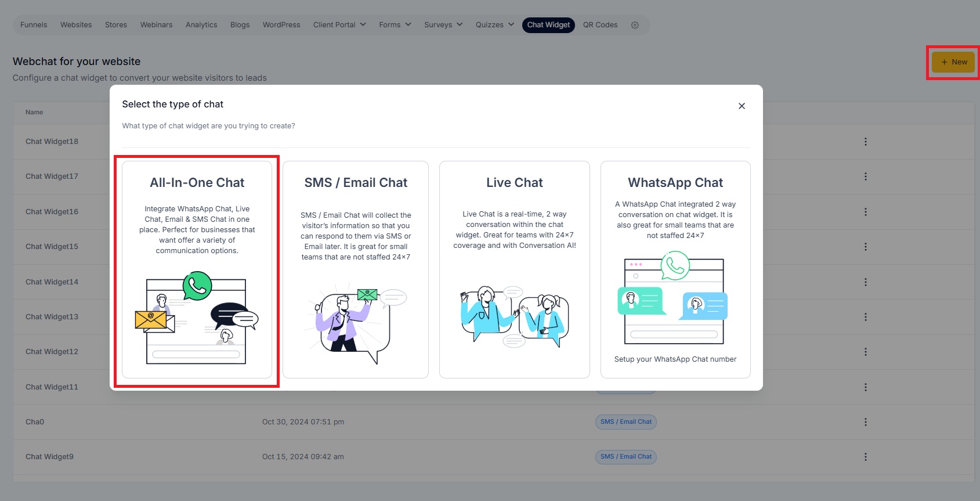Image resolution: width=980 pixels, height=501 pixels.
Task: Open the Blogs tab
Action: coord(240,25)
